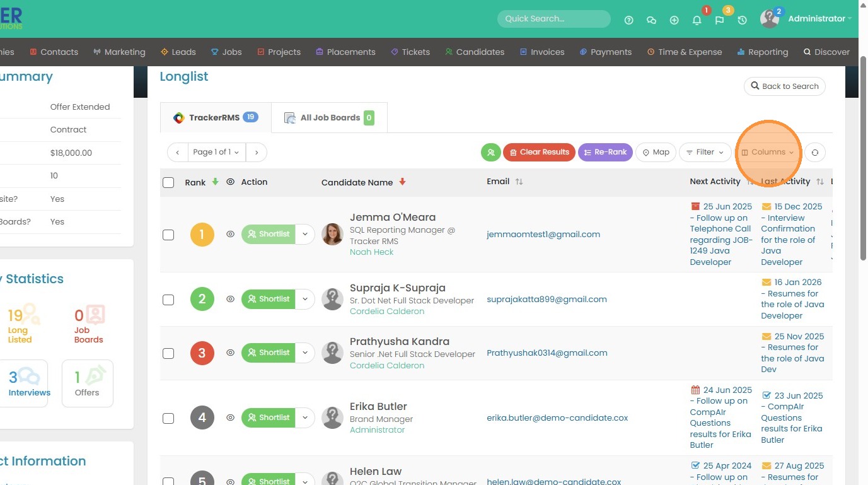Toggle eye icon for Prathyusha Kandra row
The width and height of the screenshot is (868, 485).
tap(231, 353)
